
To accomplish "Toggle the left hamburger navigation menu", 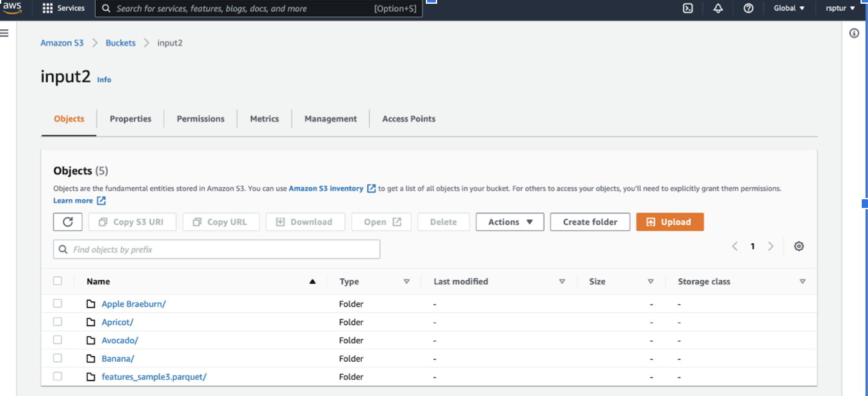I will (4, 33).
